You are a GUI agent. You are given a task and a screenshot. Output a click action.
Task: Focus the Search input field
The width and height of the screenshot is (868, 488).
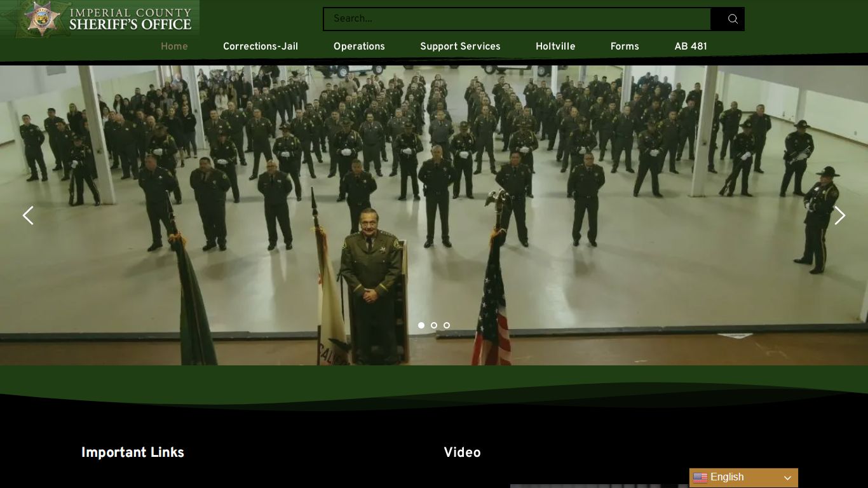click(517, 19)
